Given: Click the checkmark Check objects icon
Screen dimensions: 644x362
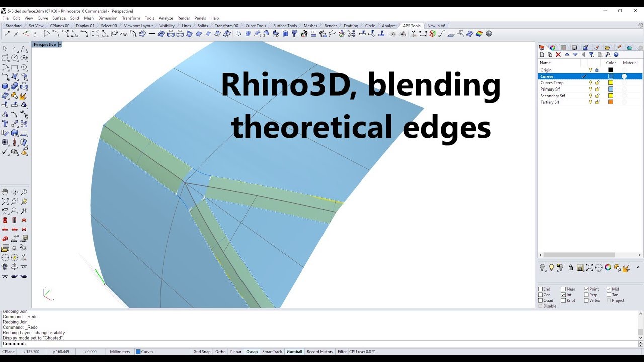Looking at the screenshot, I should tap(5, 152).
